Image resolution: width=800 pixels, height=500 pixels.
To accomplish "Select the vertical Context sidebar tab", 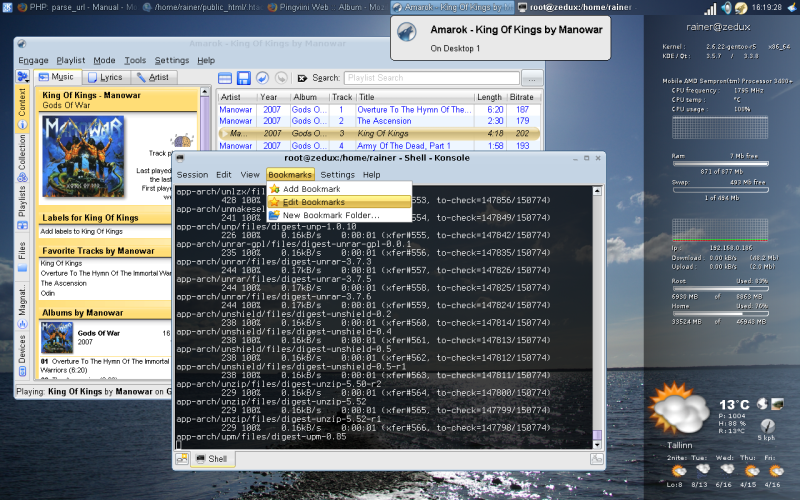I will coord(22,108).
